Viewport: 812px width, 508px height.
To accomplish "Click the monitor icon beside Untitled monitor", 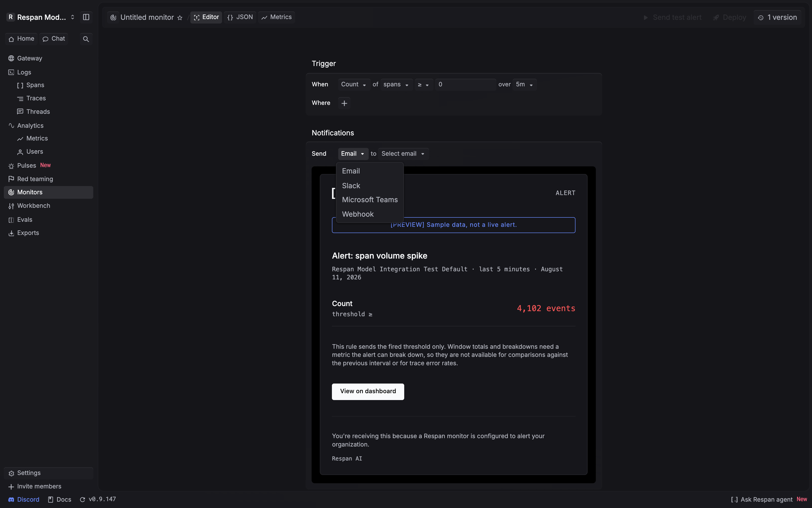I will click(113, 18).
